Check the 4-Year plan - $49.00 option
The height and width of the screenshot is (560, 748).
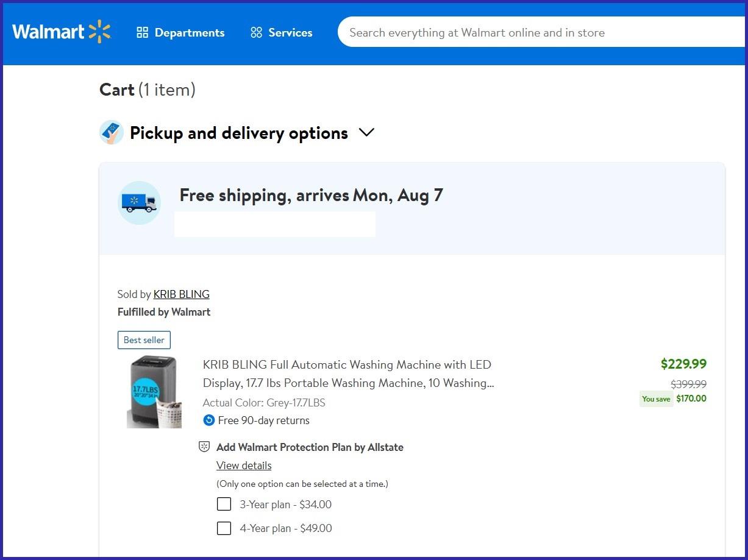[x=224, y=528]
